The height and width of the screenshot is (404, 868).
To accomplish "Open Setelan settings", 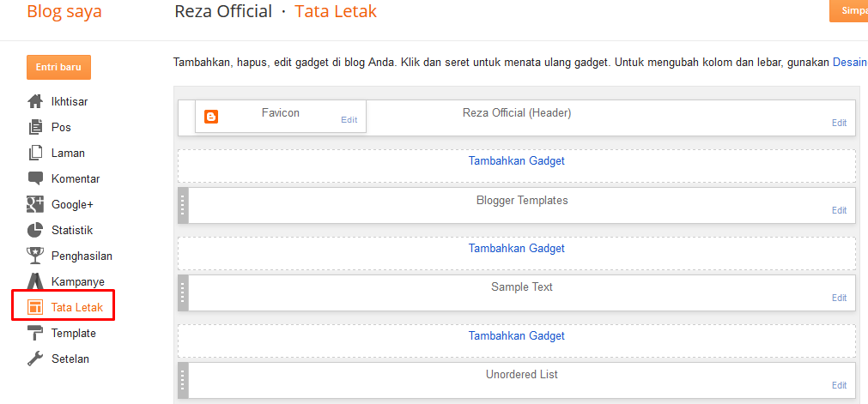I will coord(70,359).
